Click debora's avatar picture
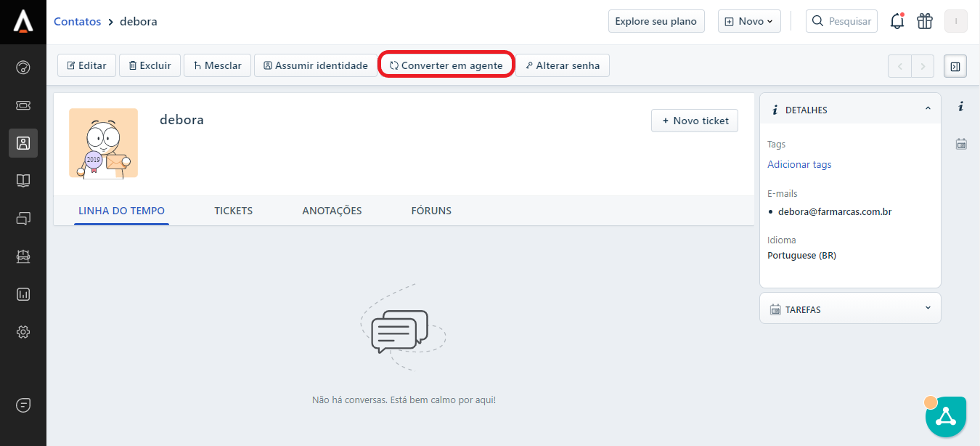The width and height of the screenshot is (980, 446). (103, 143)
